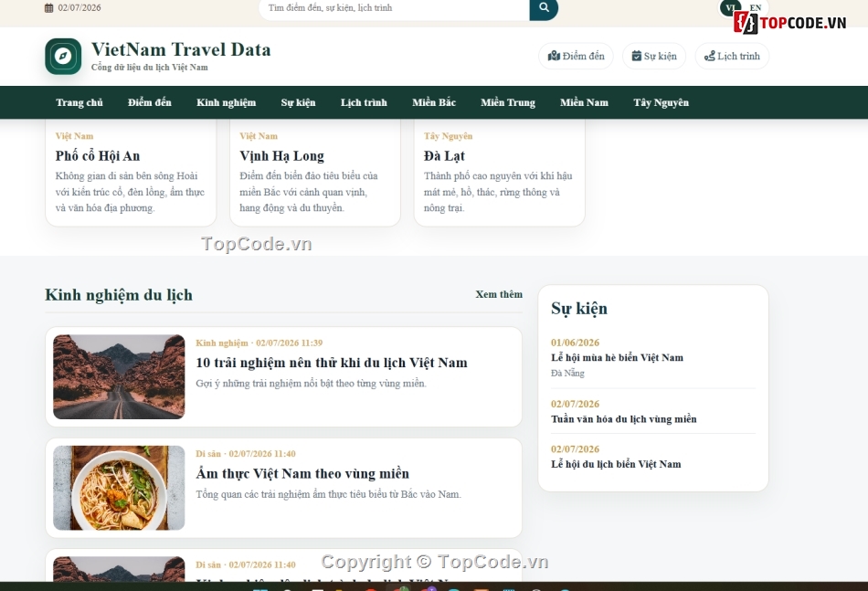Open the Sự kiện pill button
Screen dimensions: 868x591
654,56
